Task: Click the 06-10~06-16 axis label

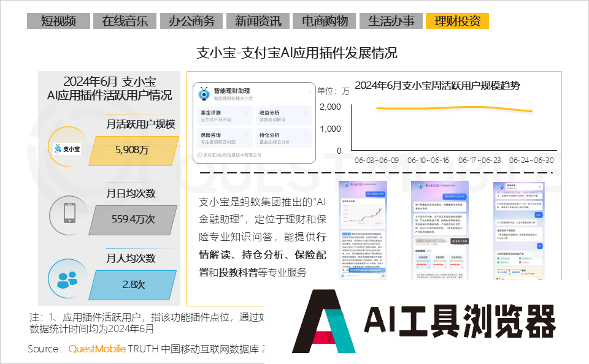Action: coord(428,161)
